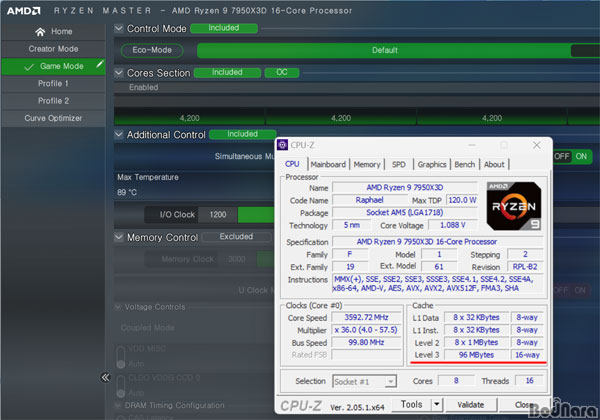Select Game Mode profile
600x420 pixels.
pos(53,66)
